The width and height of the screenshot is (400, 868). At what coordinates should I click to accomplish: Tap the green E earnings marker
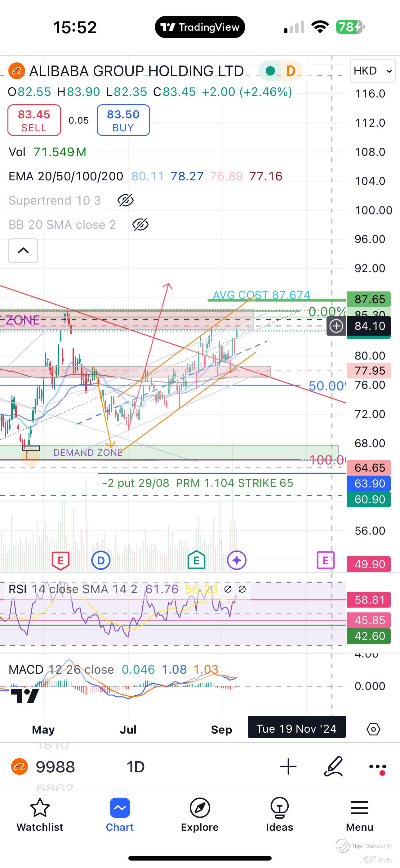click(x=196, y=561)
